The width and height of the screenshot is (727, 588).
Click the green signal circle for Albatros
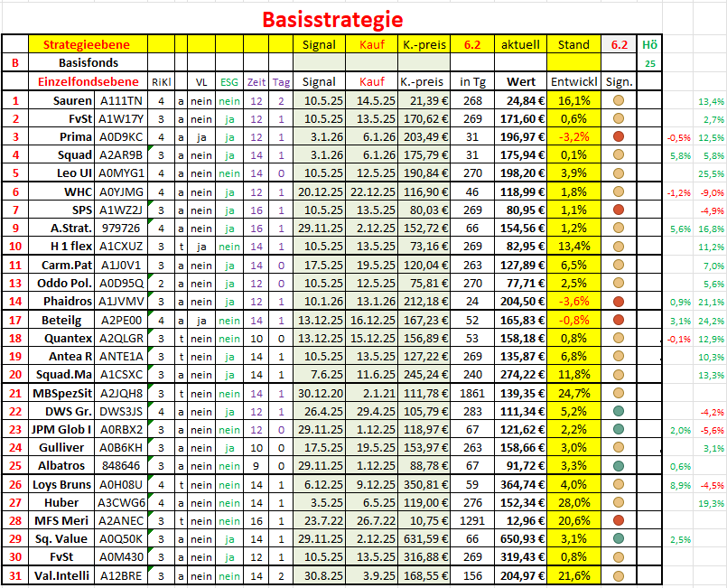[619, 465]
